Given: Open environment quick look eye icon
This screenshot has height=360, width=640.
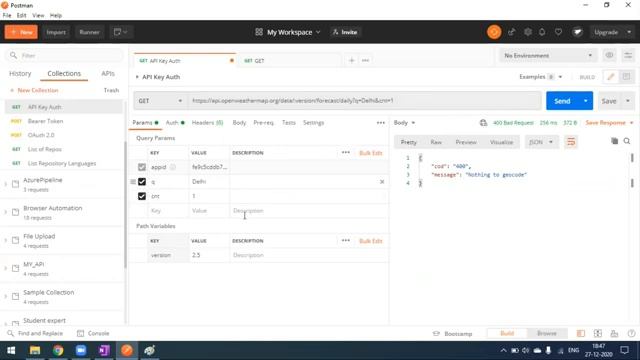Looking at the screenshot, I should 609,55.
